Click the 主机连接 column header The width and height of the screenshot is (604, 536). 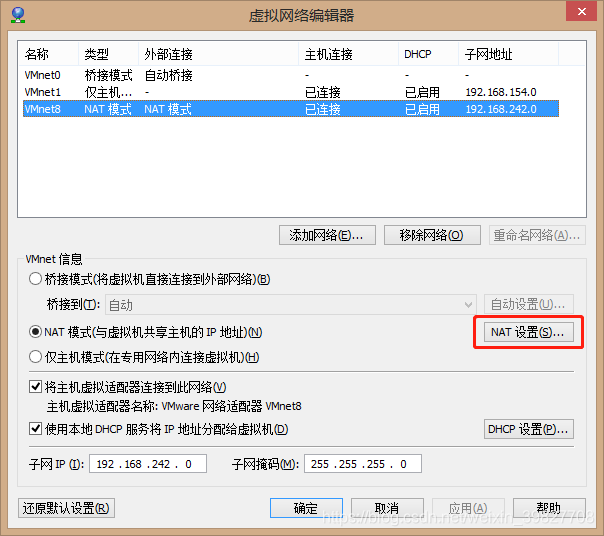click(x=349, y=54)
